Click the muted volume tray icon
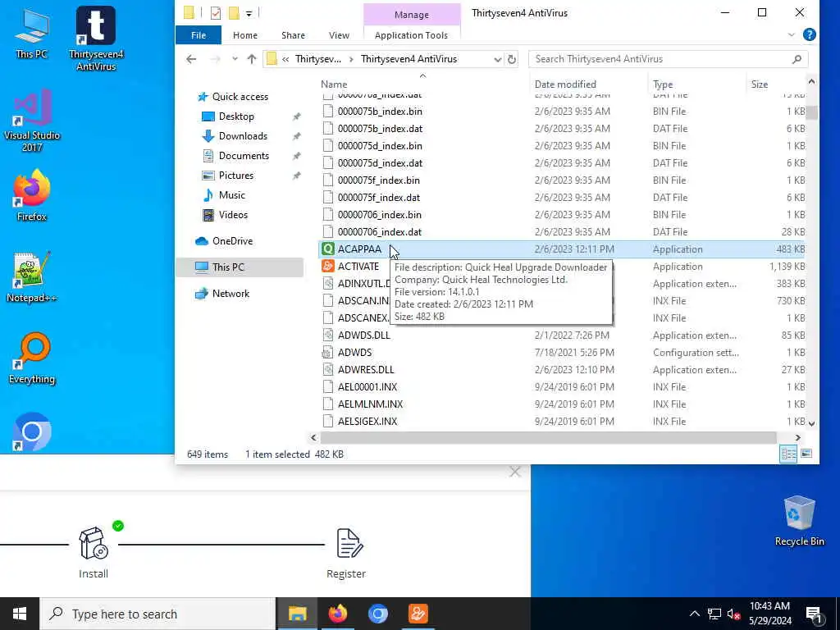 pyautogui.click(x=733, y=614)
